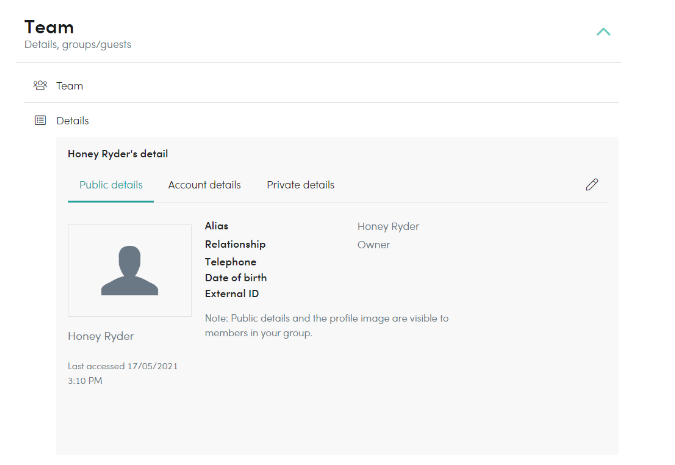
Task: Click the Team group people icon
Action: 40,85
